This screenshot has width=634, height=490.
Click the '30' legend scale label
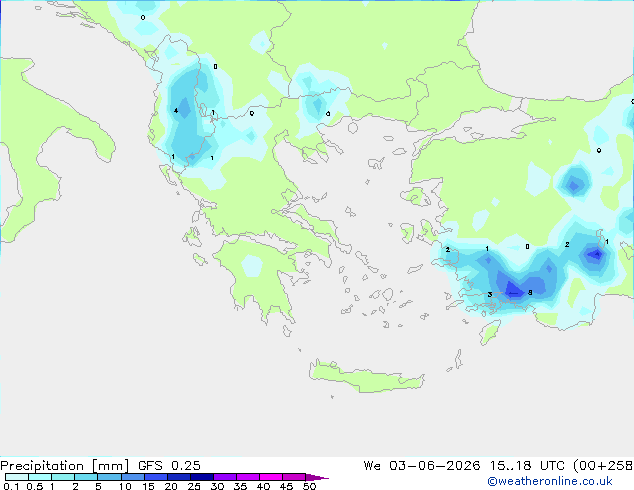[x=217, y=486]
